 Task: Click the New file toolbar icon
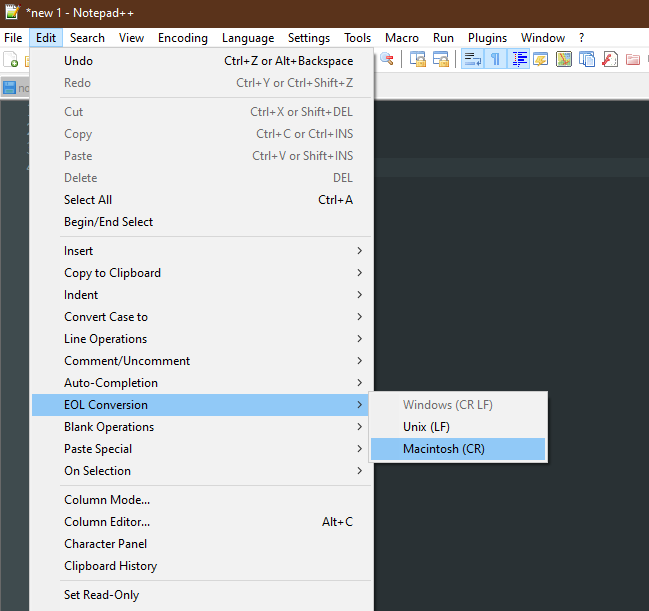[x=11, y=59]
